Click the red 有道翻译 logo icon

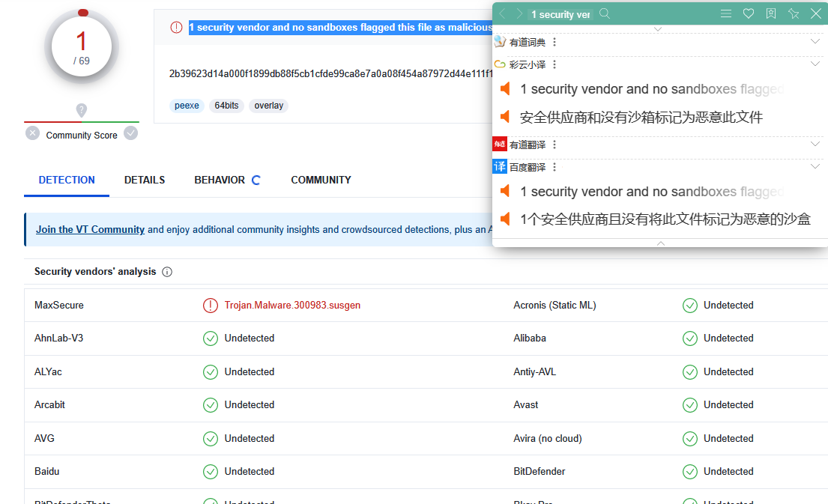tap(500, 144)
